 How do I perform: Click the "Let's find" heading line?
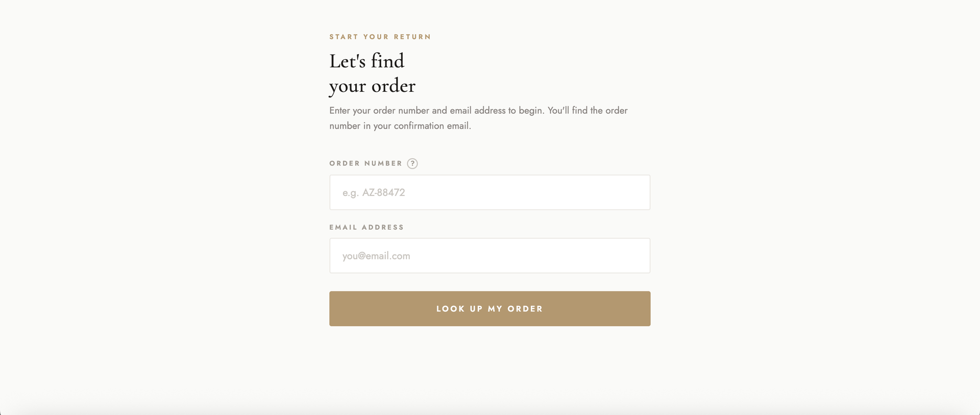coord(366,61)
